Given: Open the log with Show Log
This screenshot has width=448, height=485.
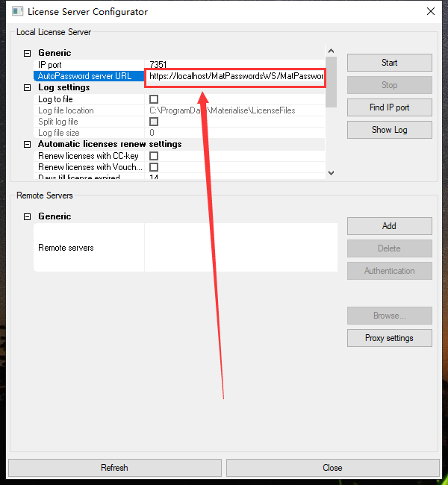Looking at the screenshot, I should [x=389, y=130].
